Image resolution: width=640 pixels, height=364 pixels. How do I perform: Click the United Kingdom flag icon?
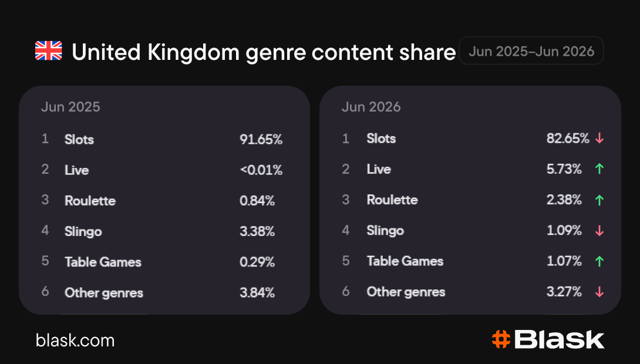49,50
